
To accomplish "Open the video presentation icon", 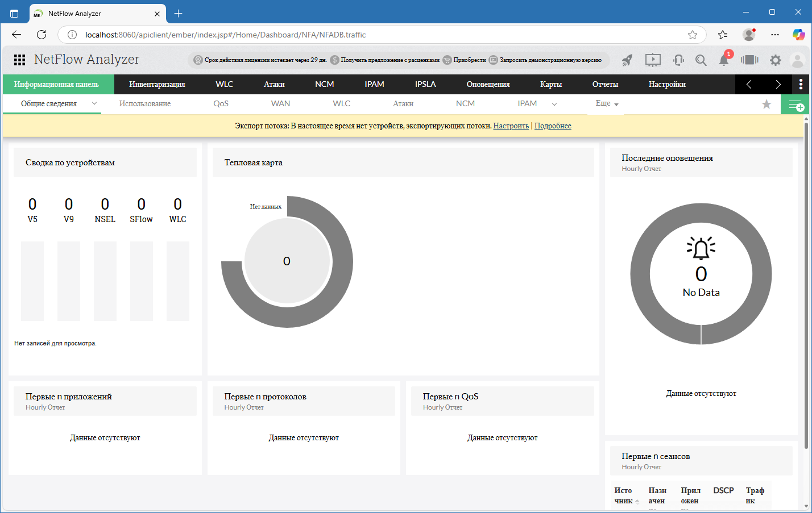I will pos(653,60).
